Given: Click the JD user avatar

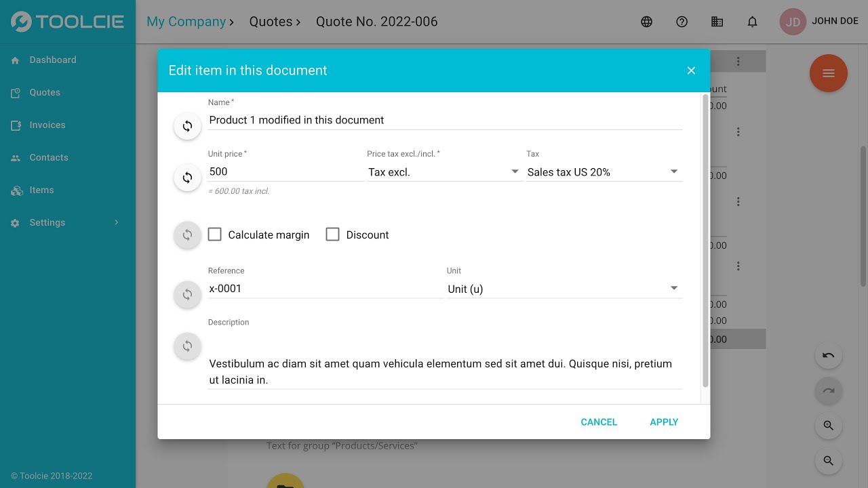Looking at the screenshot, I should 793,22.
